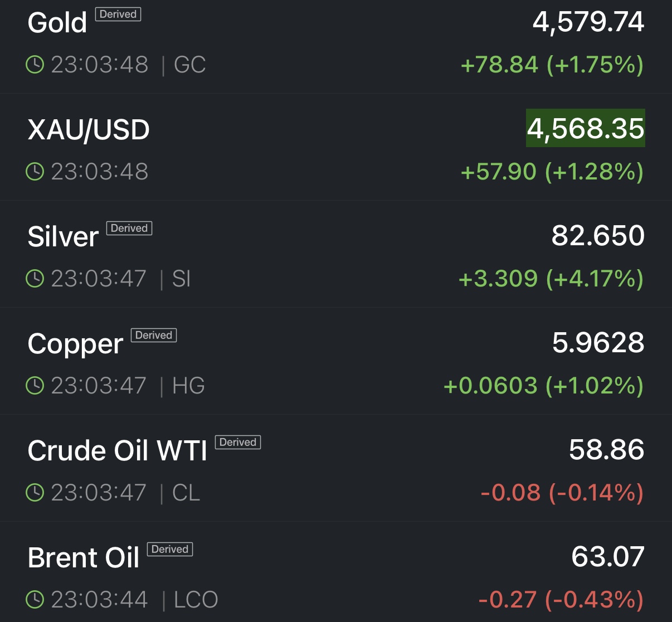Click the clock icon under XAU/USD
The height and width of the screenshot is (622, 672).
[35, 172]
